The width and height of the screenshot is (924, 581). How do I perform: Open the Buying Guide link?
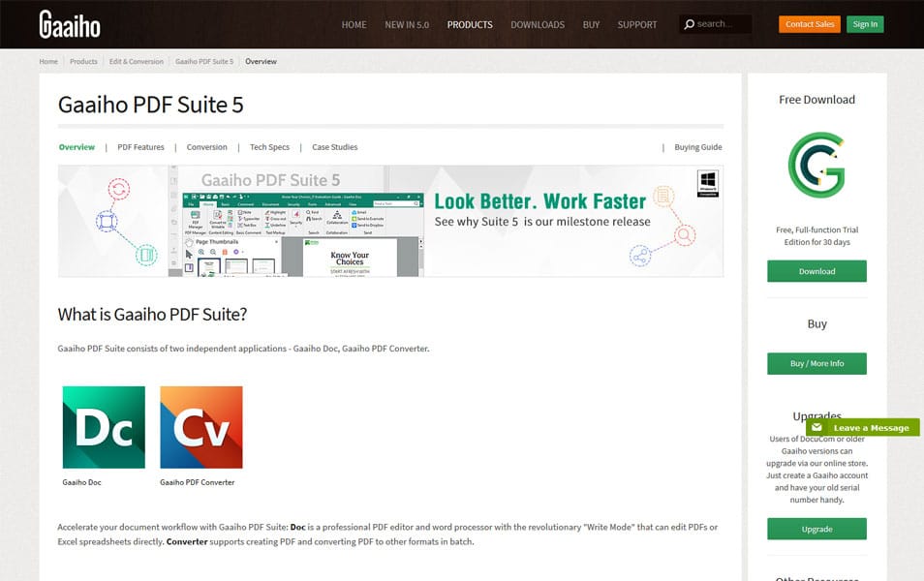[x=698, y=147]
